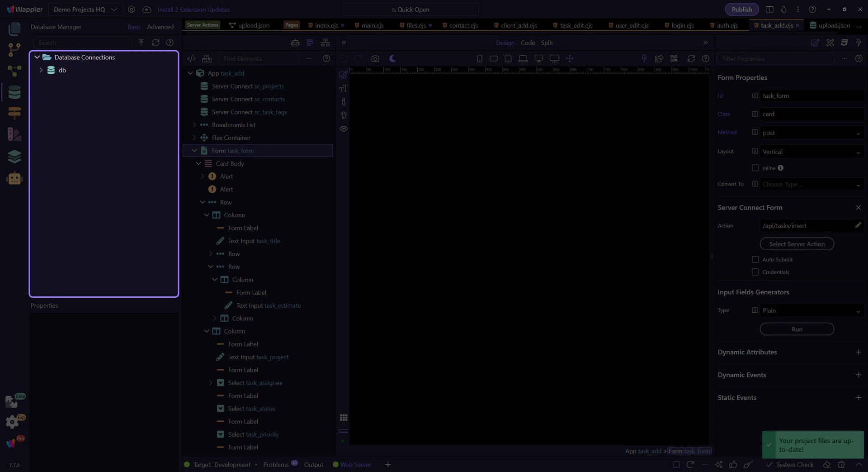Enable the Auto Submit checkbox

755,259
